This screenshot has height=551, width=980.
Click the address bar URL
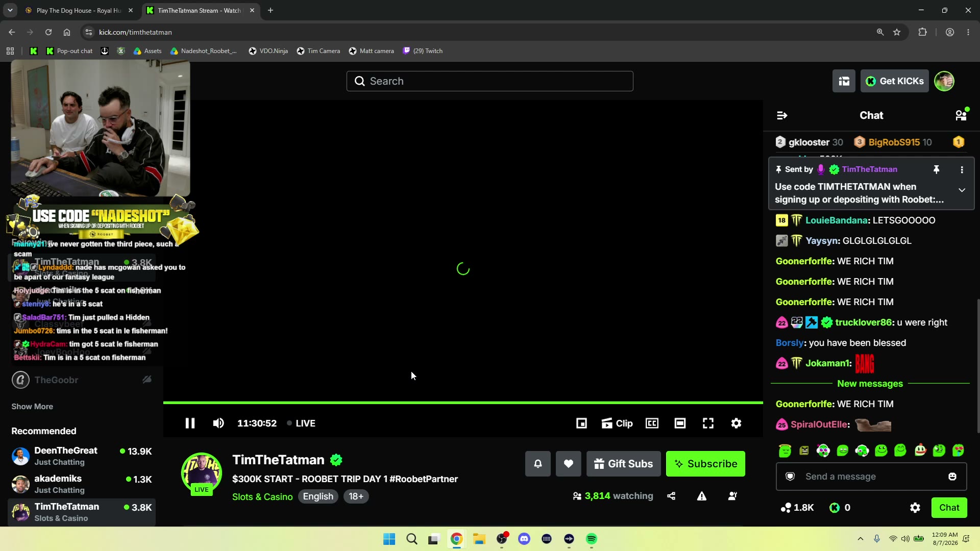[x=135, y=32]
